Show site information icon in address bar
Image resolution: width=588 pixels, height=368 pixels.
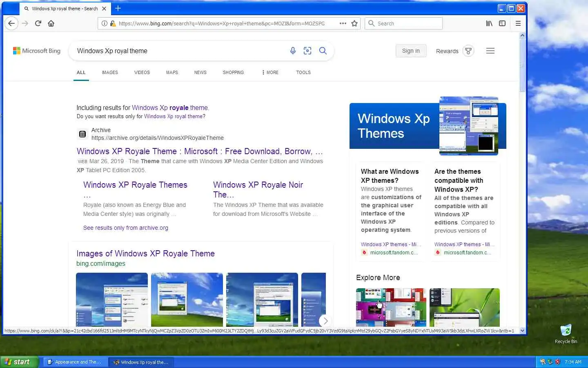point(105,23)
